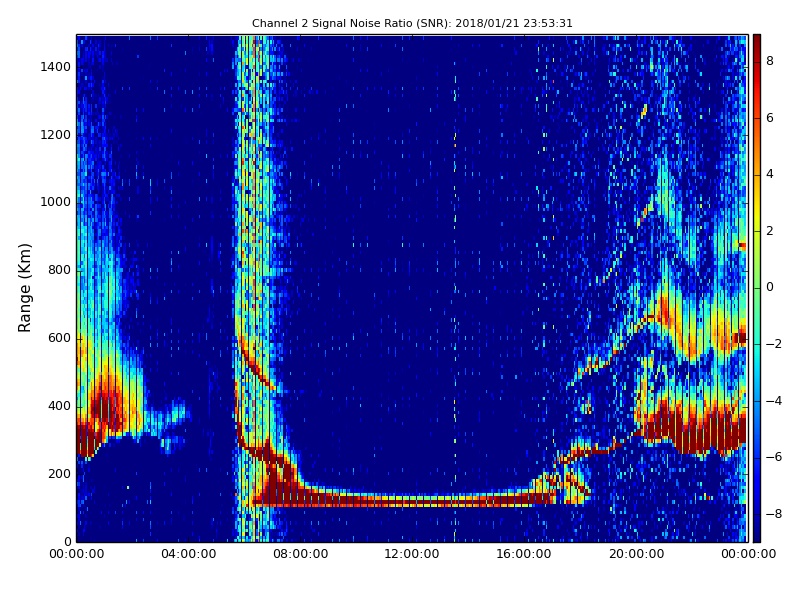
Task: Click the colorbar label 8
Action: [770, 61]
